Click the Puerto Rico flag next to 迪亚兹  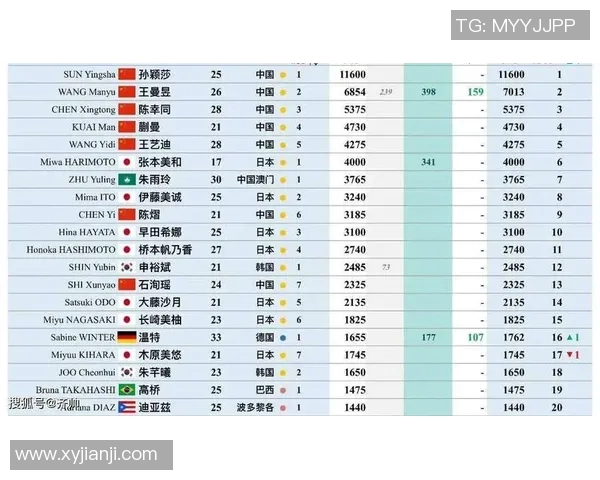(127, 407)
